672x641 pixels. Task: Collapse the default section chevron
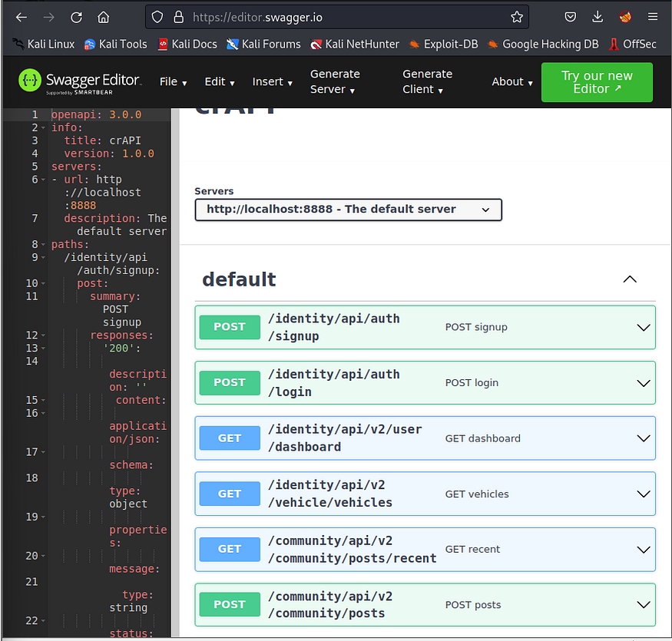(630, 279)
